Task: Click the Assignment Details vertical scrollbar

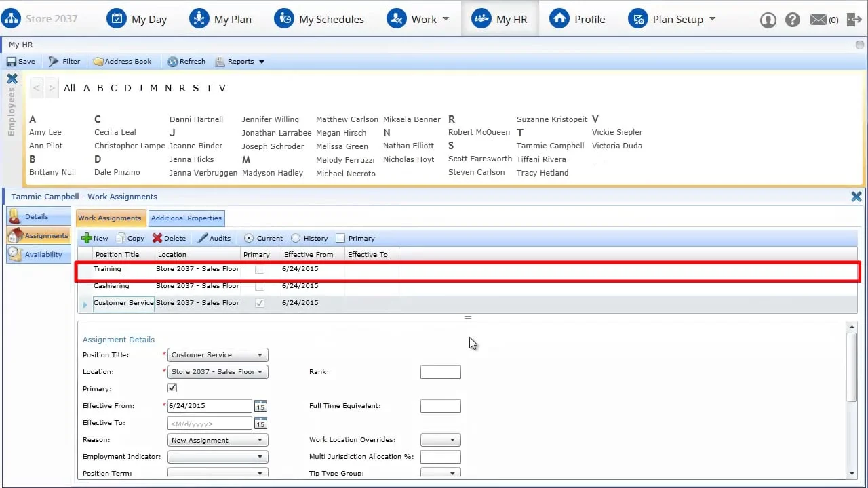Action: tap(852, 368)
